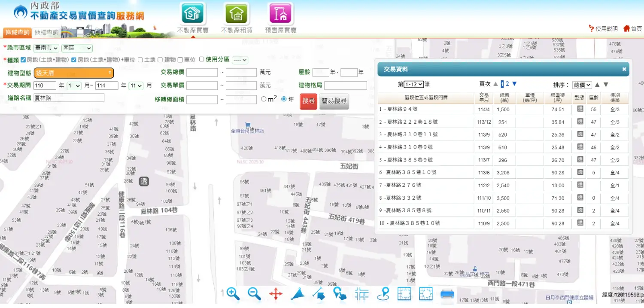Click the 道路名稱 input field

[69, 98]
